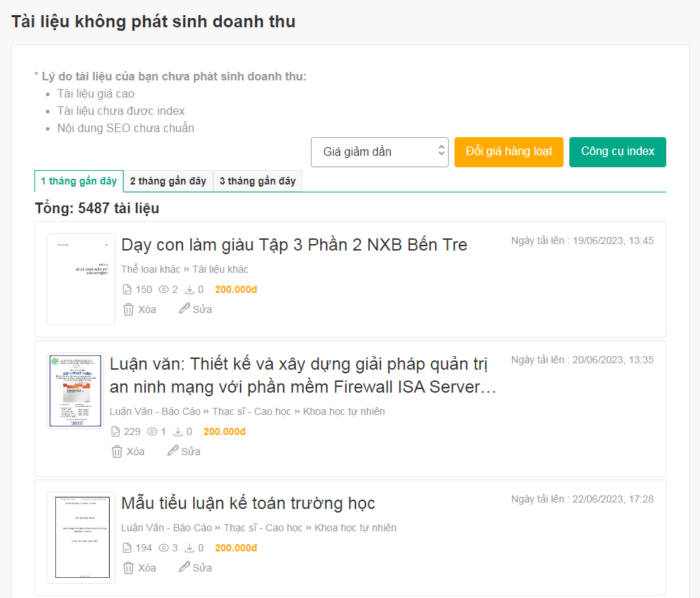The image size is (700, 598).
Task: Click "Sửa" pencil icon on "Mẫu tiểu luận kế toán"
Action: click(185, 568)
